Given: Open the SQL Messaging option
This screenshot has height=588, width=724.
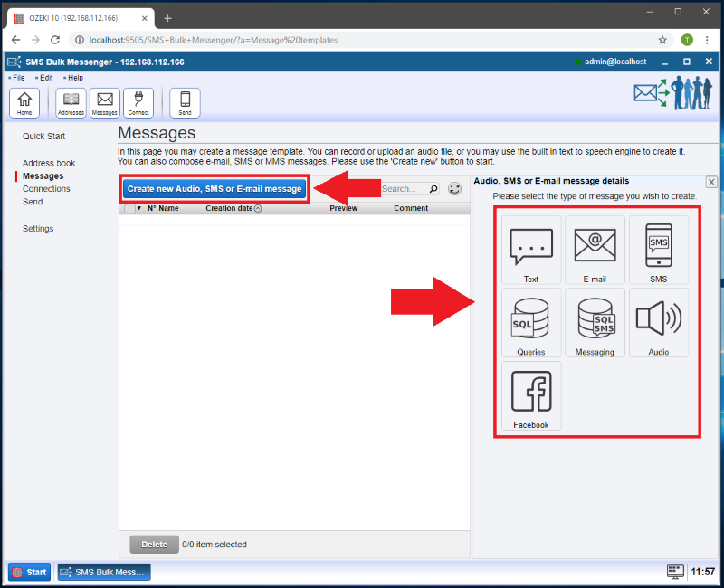Looking at the screenshot, I should tap(595, 323).
